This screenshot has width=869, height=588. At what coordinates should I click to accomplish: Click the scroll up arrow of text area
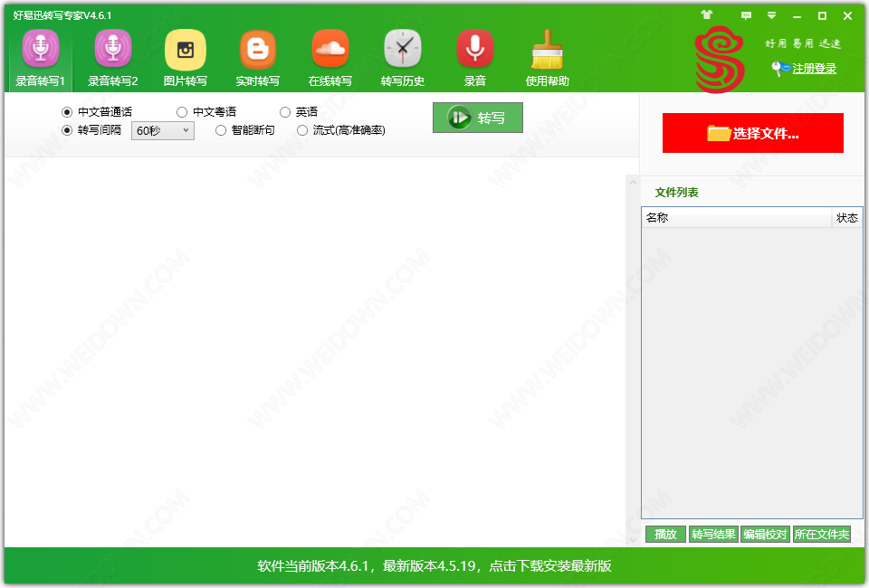coord(633,182)
